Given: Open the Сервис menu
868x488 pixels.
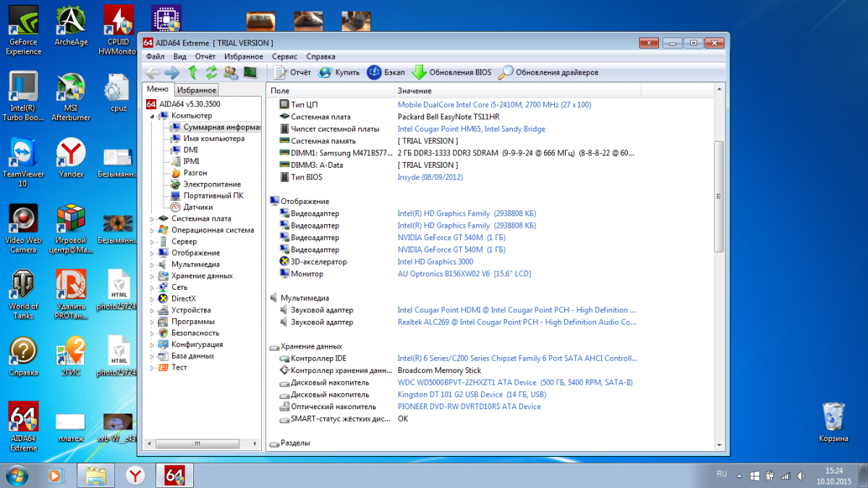Looking at the screenshot, I should (284, 56).
